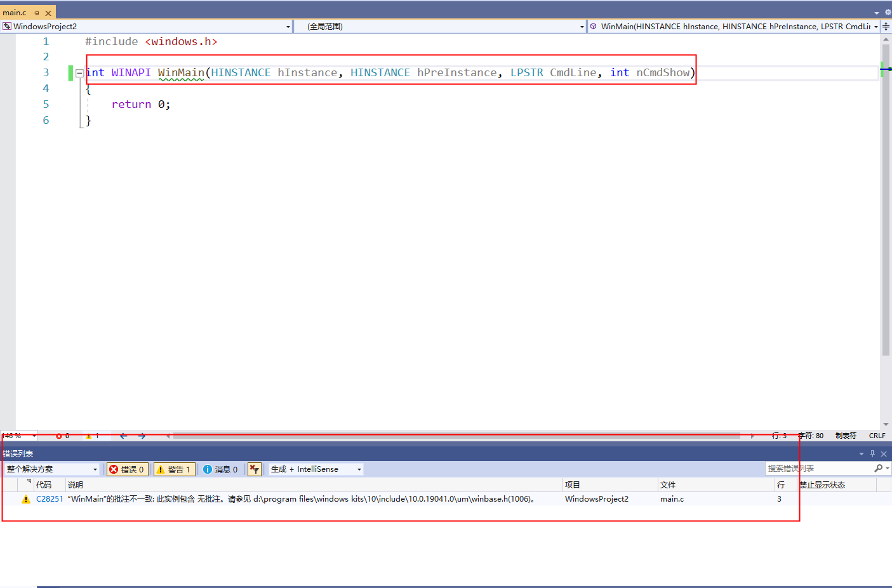892x588 pixels.
Task: Toggle the 警告 1 warnings filter
Action: pyautogui.click(x=174, y=469)
